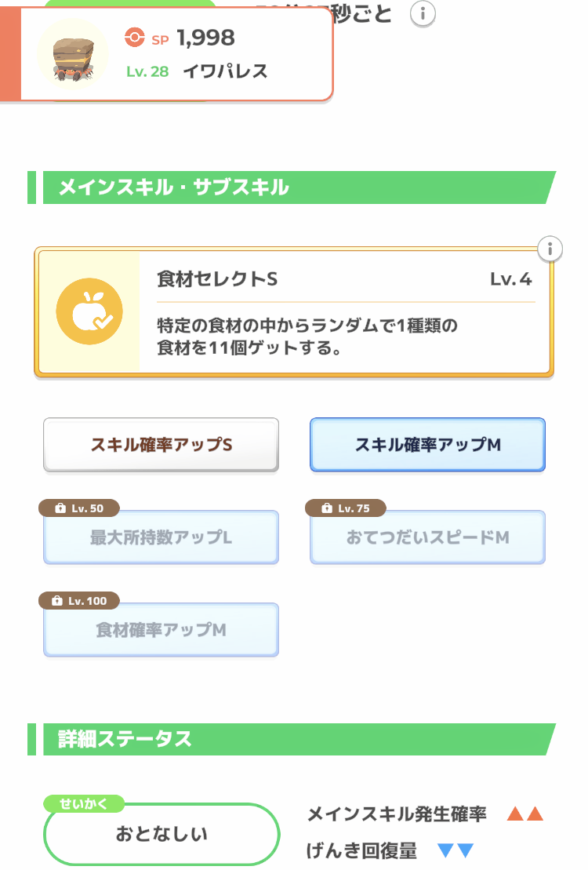The width and height of the screenshot is (588, 870).
Task: Select the スキル確率アップM sub skill
Action: (427, 445)
